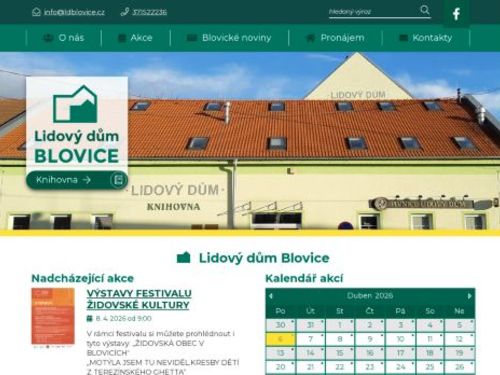Focus the Hledaný výraz search field

[x=373, y=12]
